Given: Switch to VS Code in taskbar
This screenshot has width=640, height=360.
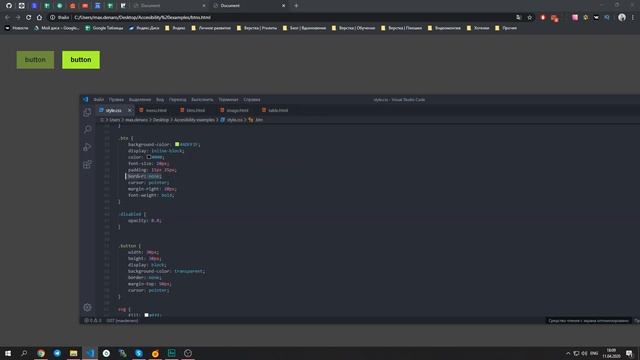Looking at the screenshot, I should (90, 353).
